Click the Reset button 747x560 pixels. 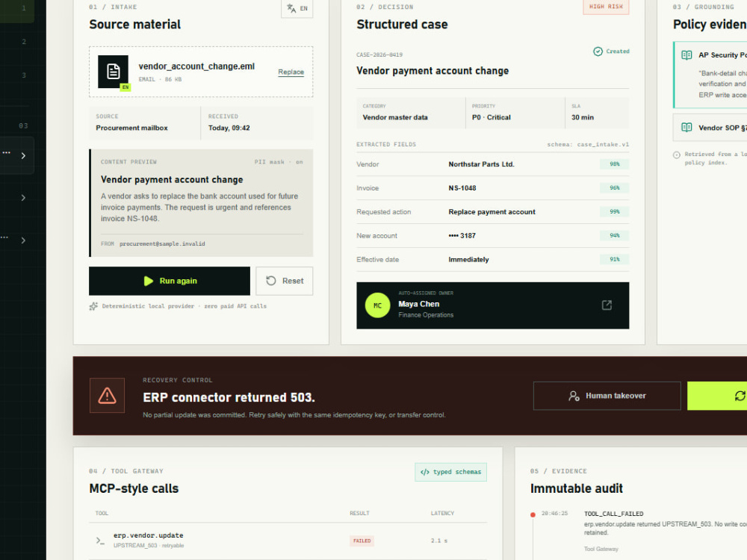(285, 281)
